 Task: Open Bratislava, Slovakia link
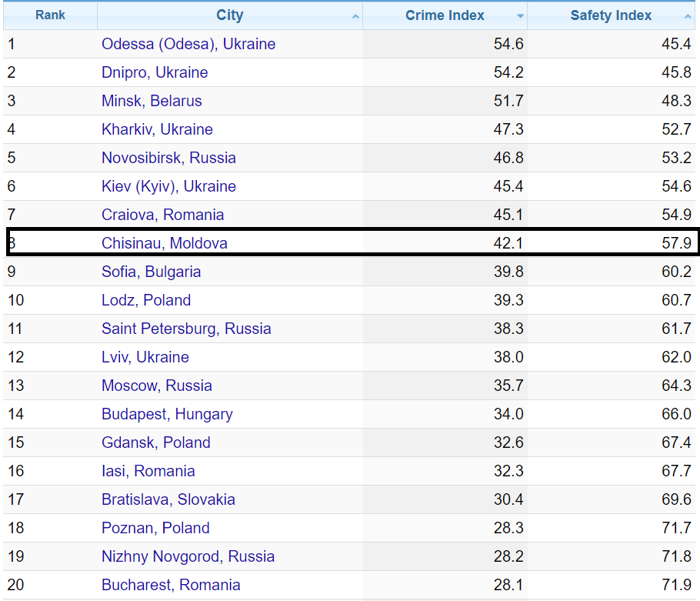click(168, 499)
